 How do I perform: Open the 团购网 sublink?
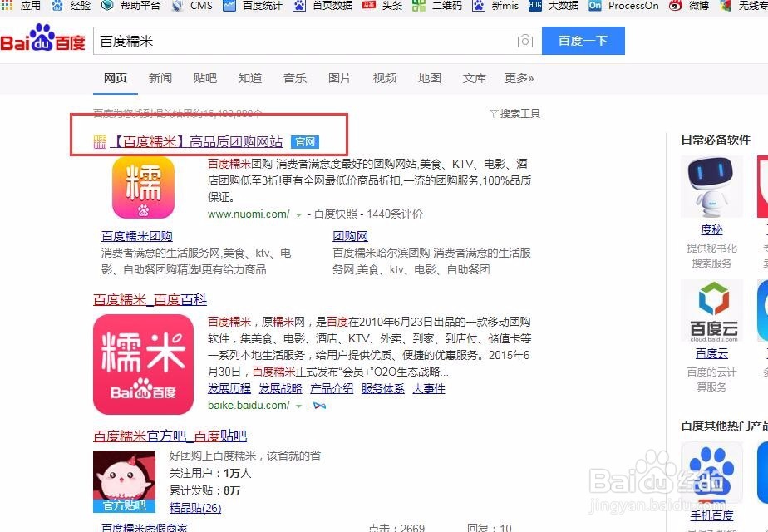350,236
